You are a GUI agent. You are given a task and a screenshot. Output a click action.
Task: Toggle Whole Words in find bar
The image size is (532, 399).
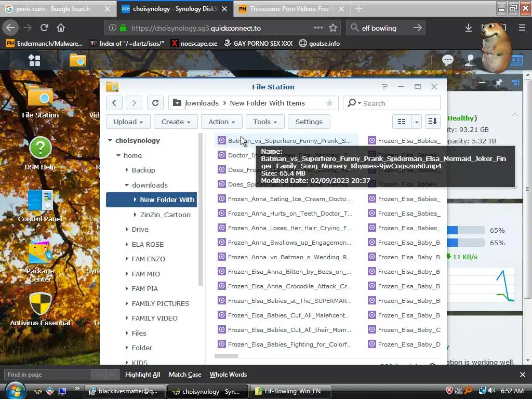click(x=228, y=375)
